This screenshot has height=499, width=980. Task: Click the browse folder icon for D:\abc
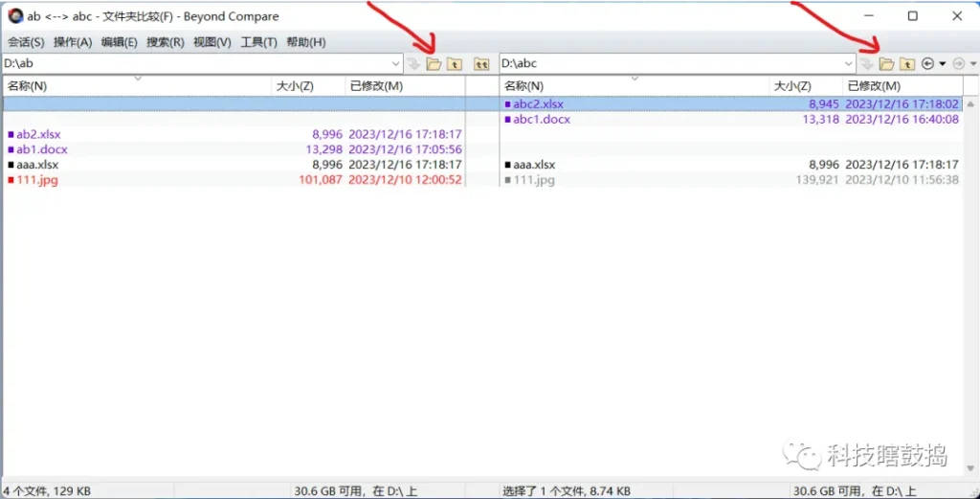pyautogui.click(x=886, y=64)
